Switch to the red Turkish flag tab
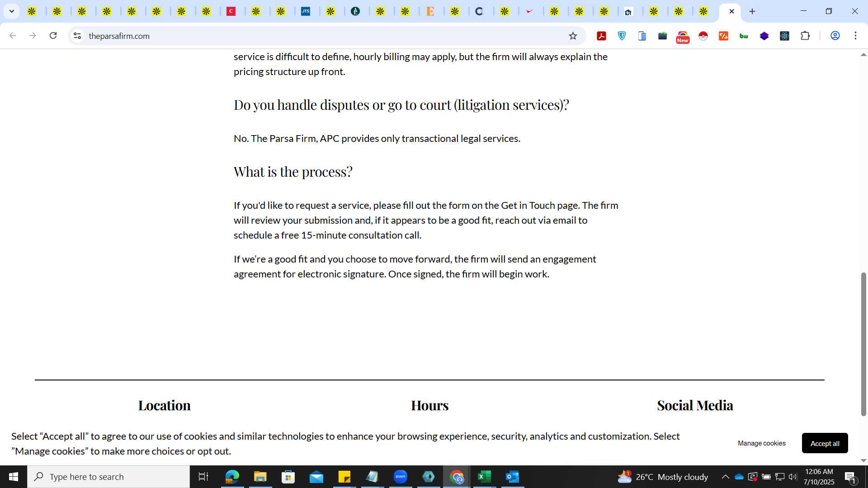The height and width of the screenshot is (488, 868). tap(231, 11)
